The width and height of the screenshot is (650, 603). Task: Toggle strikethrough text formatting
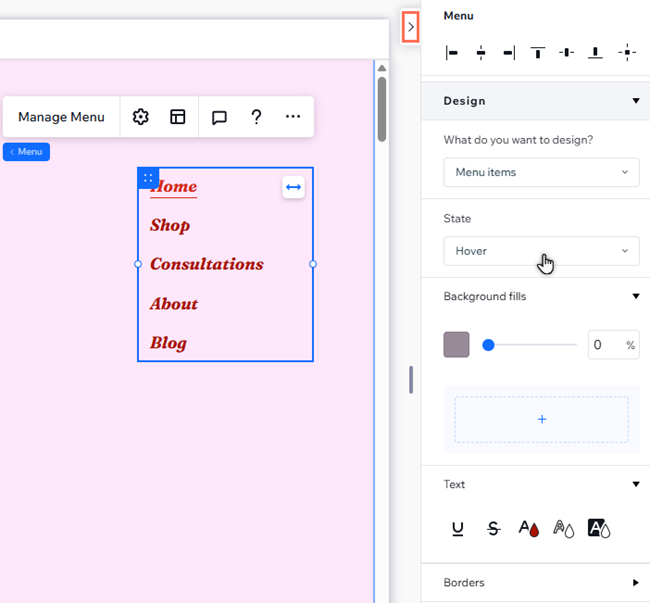493,529
